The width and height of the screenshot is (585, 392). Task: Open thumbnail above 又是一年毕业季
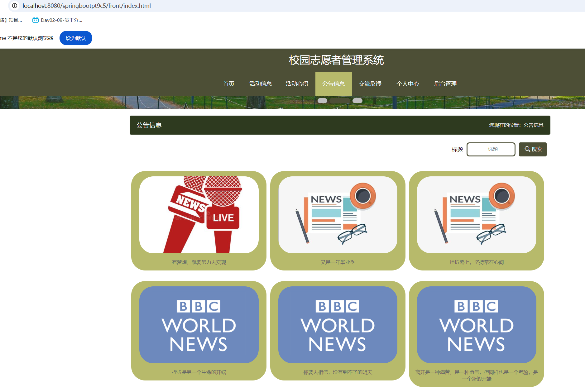pyautogui.click(x=338, y=215)
